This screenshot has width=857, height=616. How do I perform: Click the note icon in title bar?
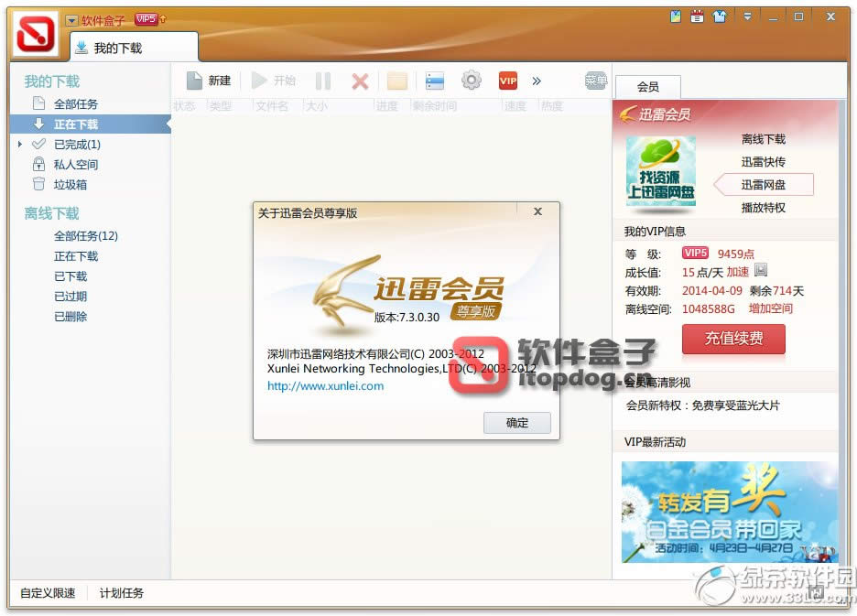pyautogui.click(x=676, y=17)
